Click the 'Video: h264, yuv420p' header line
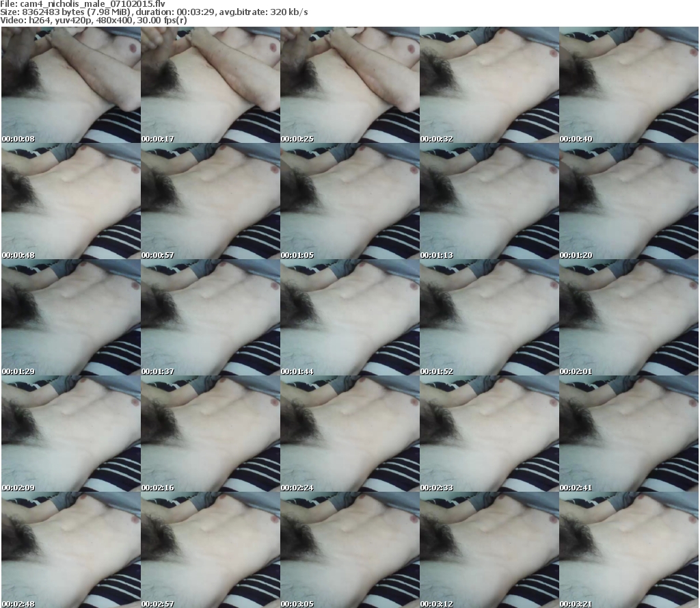This screenshot has height=608, width=700. coord(93,21)
